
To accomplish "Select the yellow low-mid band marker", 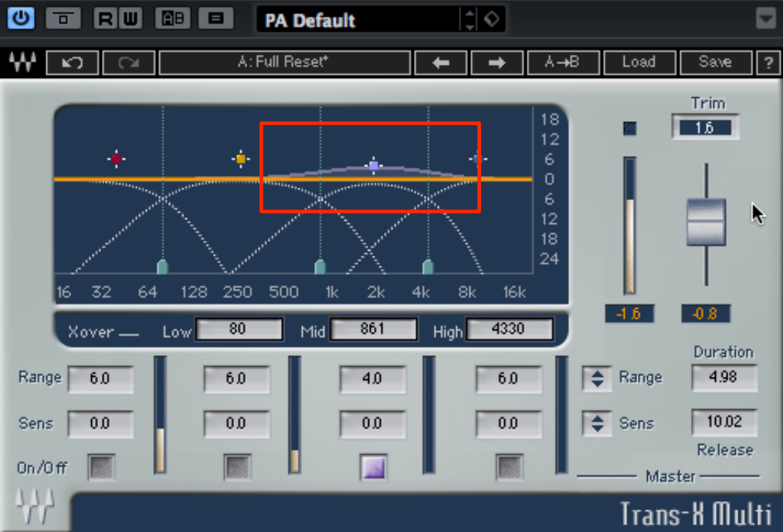I will (x=241, y=159).
